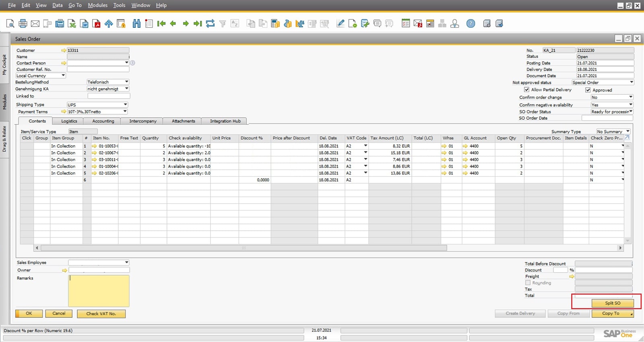This screenshot has height=342, width=644.
Task: Switch to the Accounting tab
Action: click(103, 121)
